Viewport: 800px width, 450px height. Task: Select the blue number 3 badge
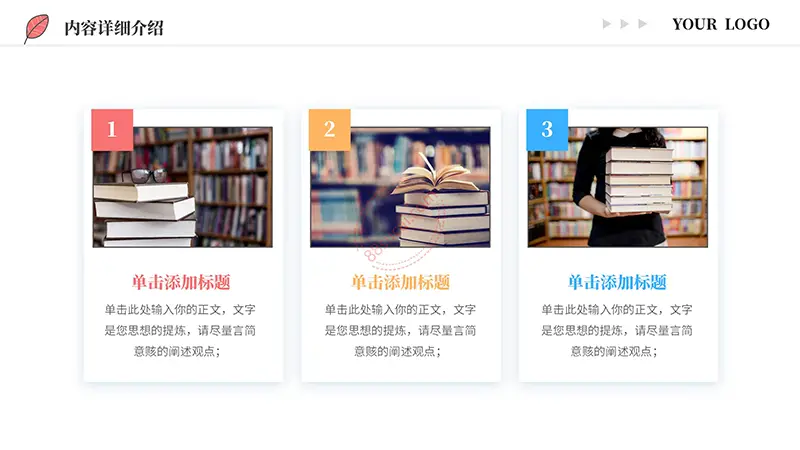click(547, 130)
